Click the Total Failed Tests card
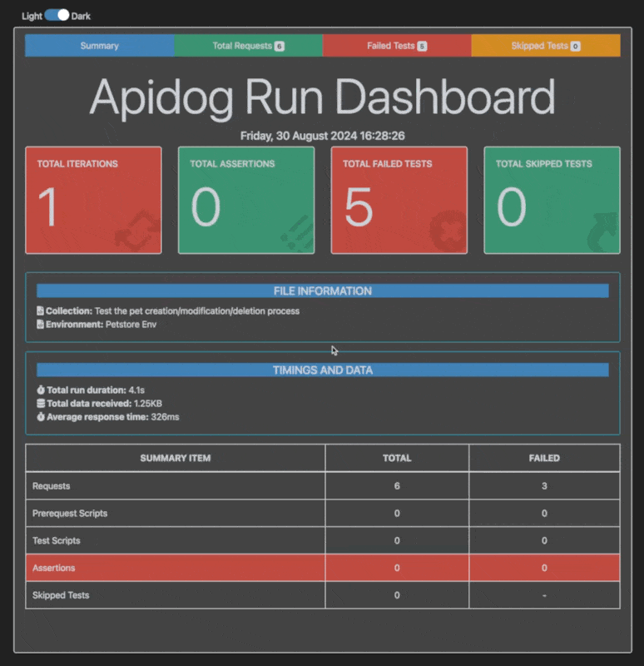 point(399,200)
